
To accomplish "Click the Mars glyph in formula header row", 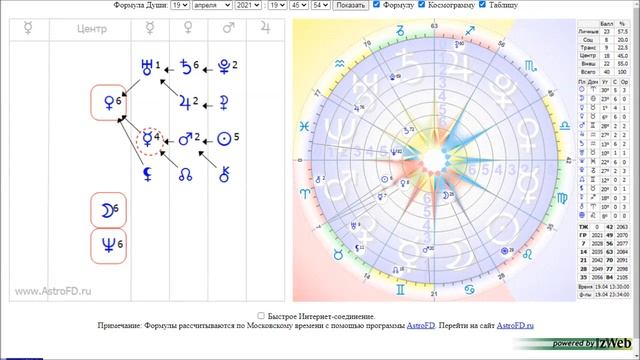I will tap(229, 28).
